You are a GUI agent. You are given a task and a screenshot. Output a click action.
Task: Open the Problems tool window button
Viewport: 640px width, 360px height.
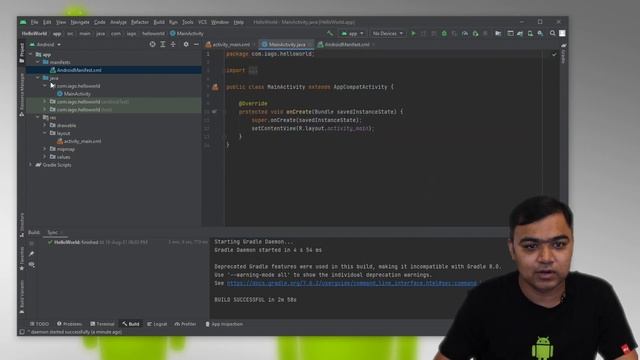(69, 324)
